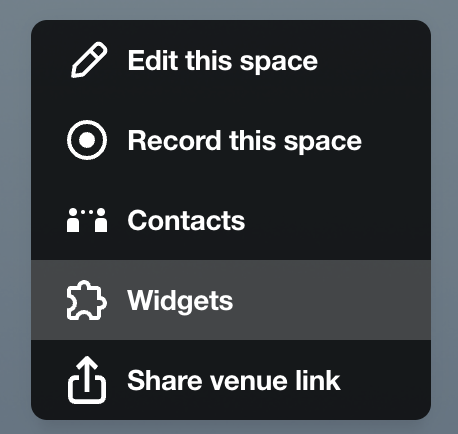Click the share arrow-box icon

(87, 380)
